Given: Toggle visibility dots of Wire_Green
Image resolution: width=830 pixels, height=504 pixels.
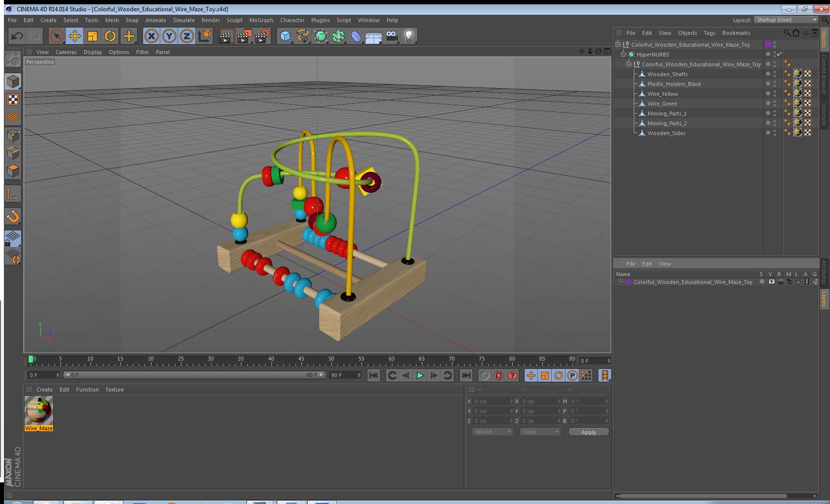Looking at the screenshot, I should [774, 103].
